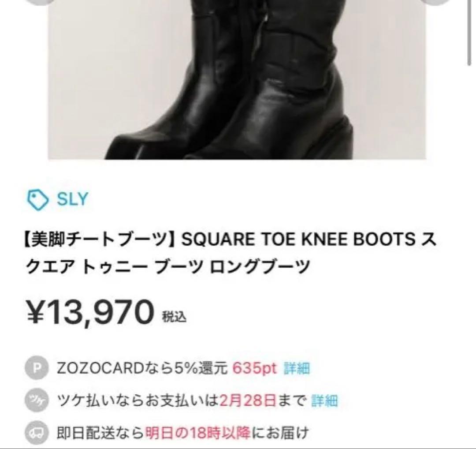Show previous product photo with left arrow
Screen dimensions: 476x449
pos(40,1)
